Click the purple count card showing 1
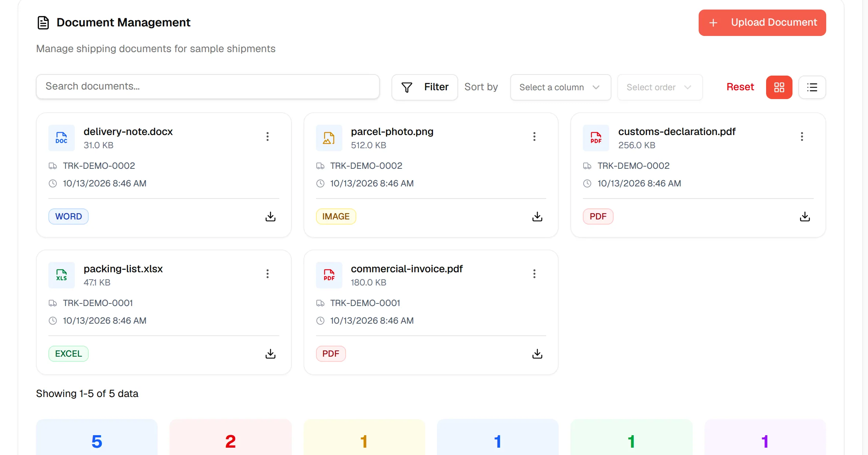868x455 pixels. pos(765,437)
